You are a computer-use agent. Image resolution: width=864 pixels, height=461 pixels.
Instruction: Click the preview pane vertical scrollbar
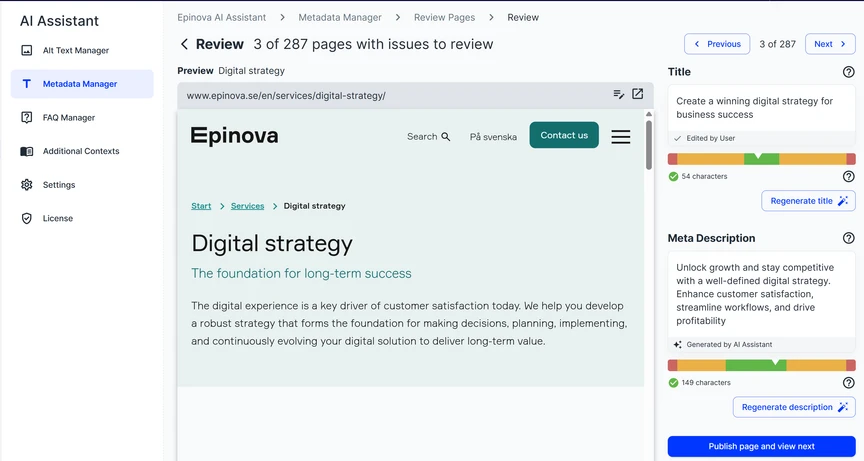click(x=649, y=144)
